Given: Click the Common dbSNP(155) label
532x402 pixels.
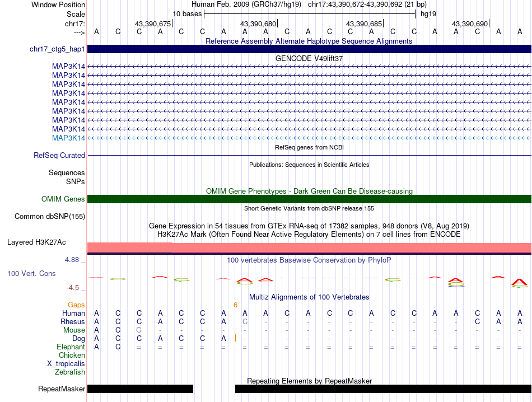Looking at the screenshot, I should coord(49,217).
